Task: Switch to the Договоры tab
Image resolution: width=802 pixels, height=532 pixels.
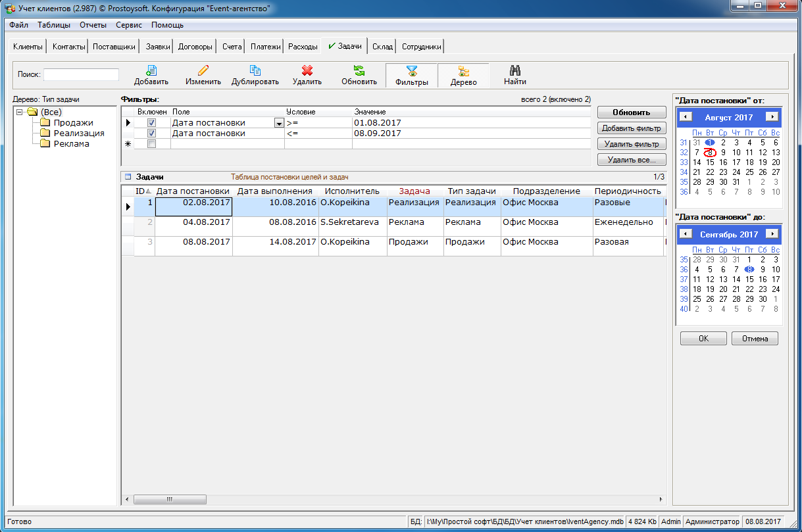Action: [x=195, y=47]
